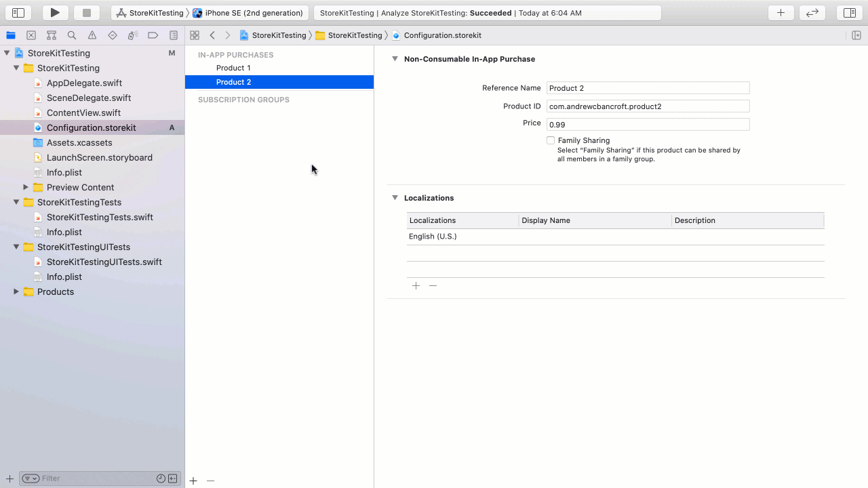Show the Issue navigator
Image resolution: width=868 pixels, height=488 pixels.
[91, 35]
